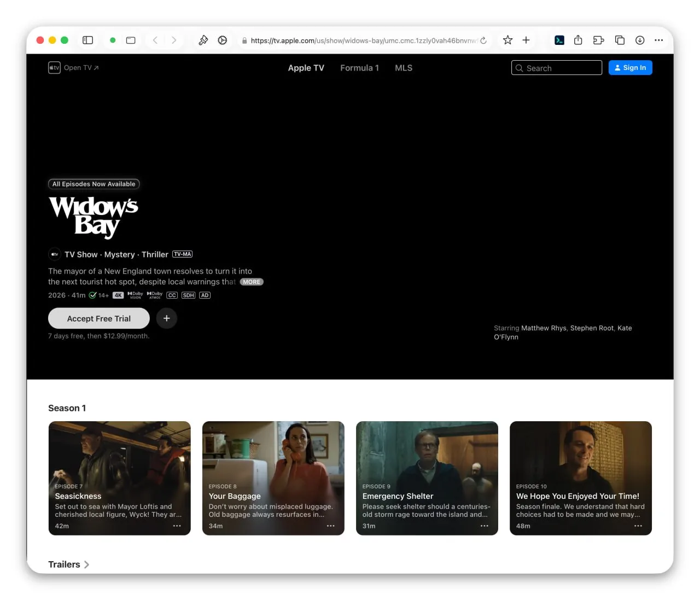Click the small Apple TV channel badge

point(54,254)
